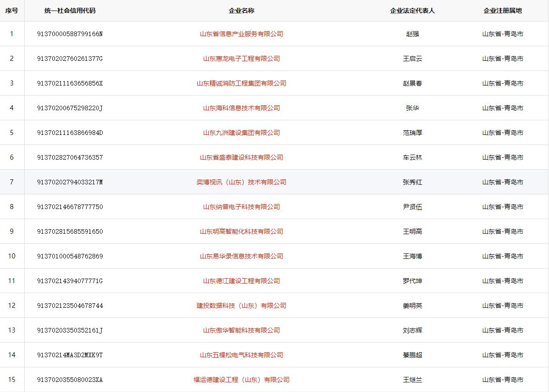The height and width of the screenshot is (392, 549).
Task: Click credit code 91370214MA3D2MXK9T
Action: click(x=70, y=355)
